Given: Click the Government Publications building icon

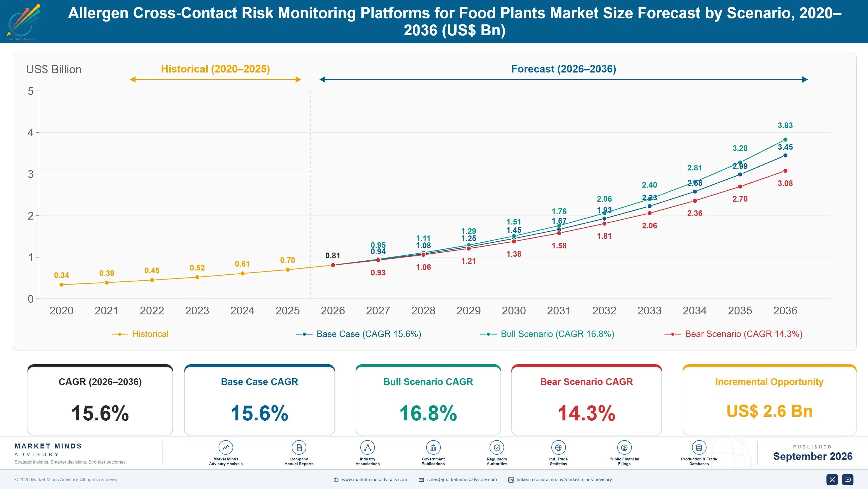Looking at the screenshot, I should [x=433, y=447].
